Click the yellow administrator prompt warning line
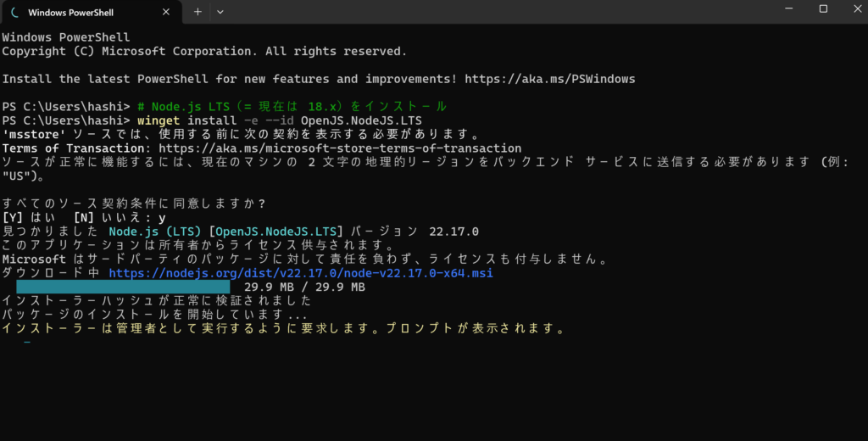The width and height of the screenshot is (868, 441). (284, 328)
